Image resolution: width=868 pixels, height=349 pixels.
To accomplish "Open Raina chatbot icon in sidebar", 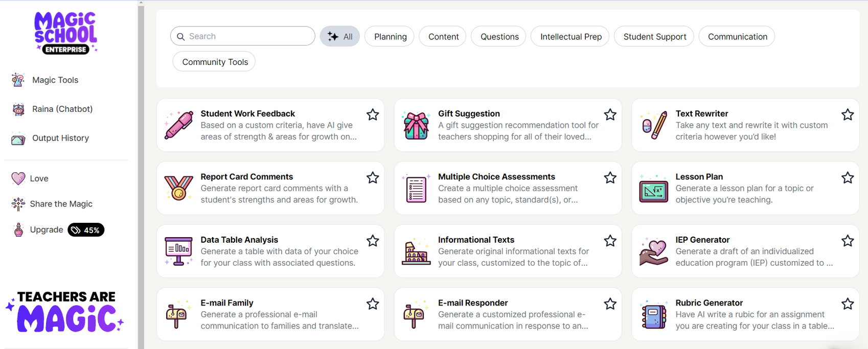I will [x=18, y=109].
